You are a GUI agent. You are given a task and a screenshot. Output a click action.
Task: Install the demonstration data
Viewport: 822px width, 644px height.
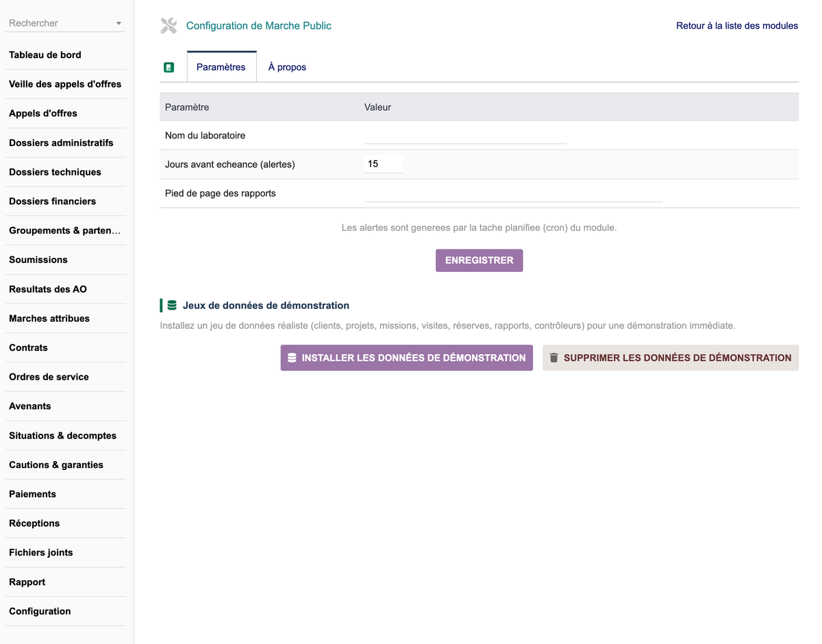(406, 358)
